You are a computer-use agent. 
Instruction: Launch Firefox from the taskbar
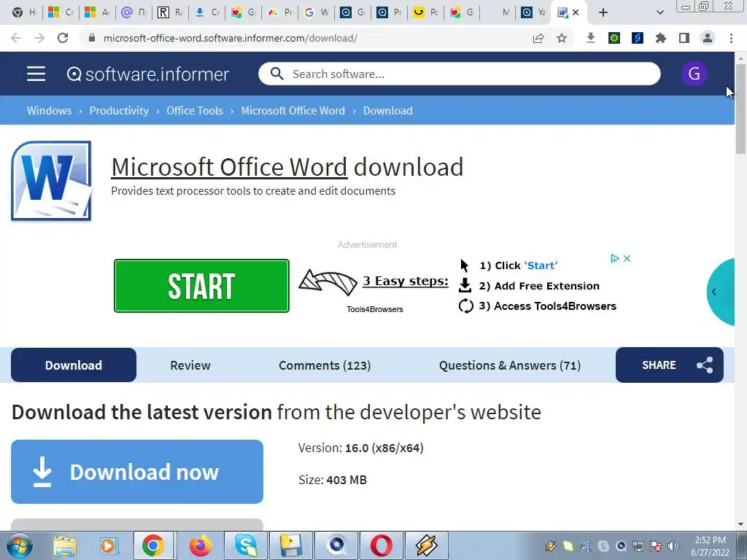click(200, 545)
